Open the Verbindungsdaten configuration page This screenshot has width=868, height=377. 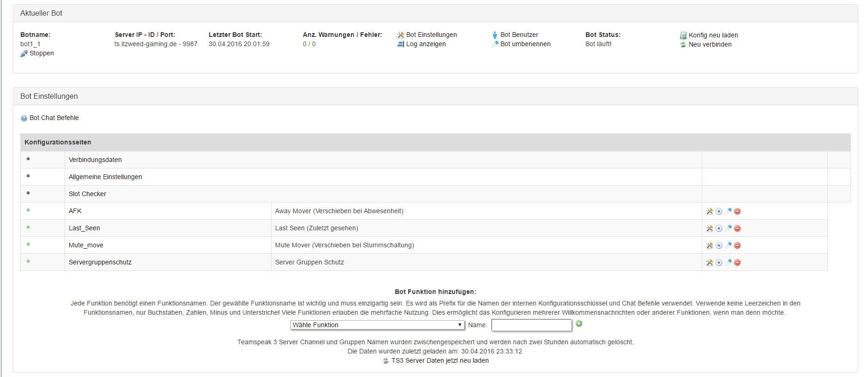[x=95, y=160]
